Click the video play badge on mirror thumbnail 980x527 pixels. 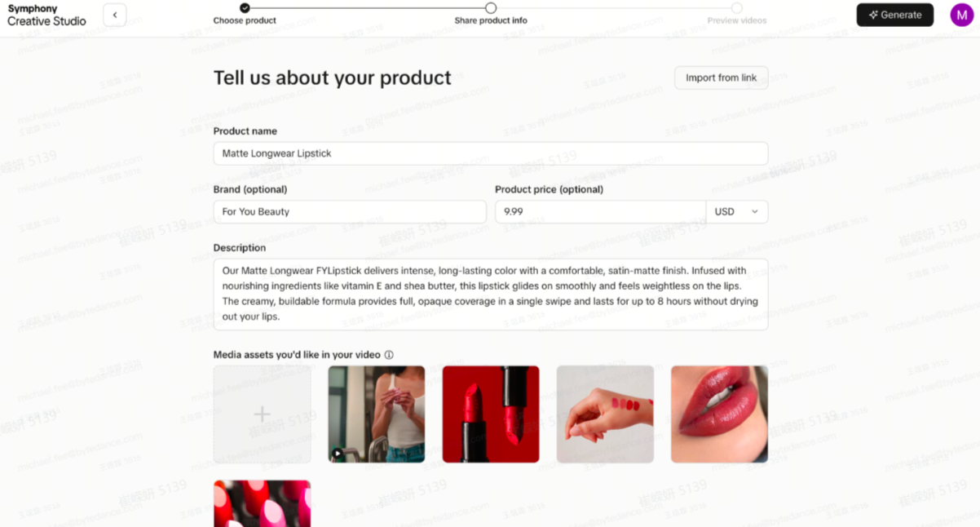point(337,454)
